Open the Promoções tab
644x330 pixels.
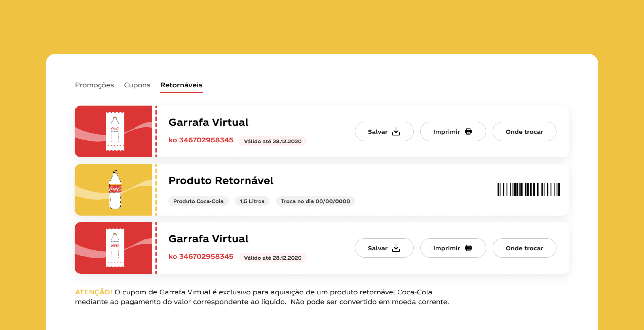point(95,85)
